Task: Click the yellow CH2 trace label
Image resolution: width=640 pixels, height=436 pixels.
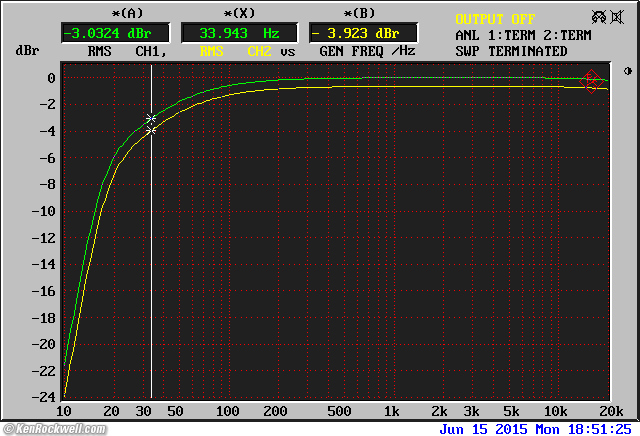Action: [259, 51]
